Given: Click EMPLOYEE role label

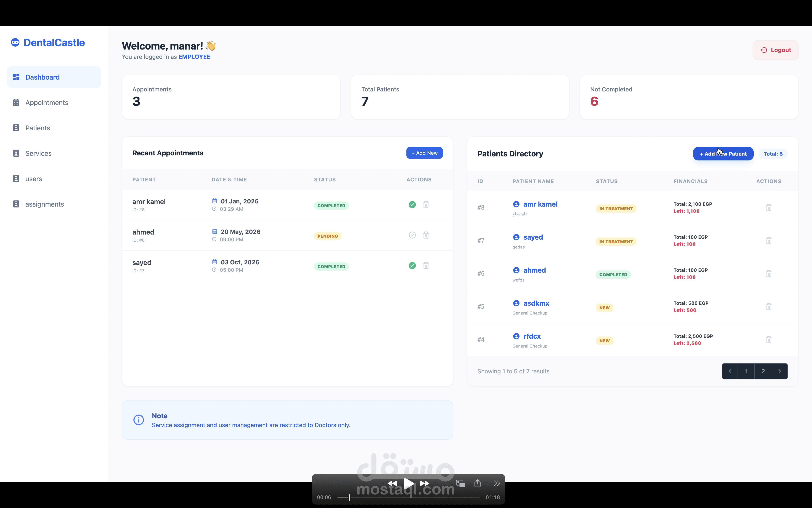Looking at the screenshot, I should [x=194, y=57].
